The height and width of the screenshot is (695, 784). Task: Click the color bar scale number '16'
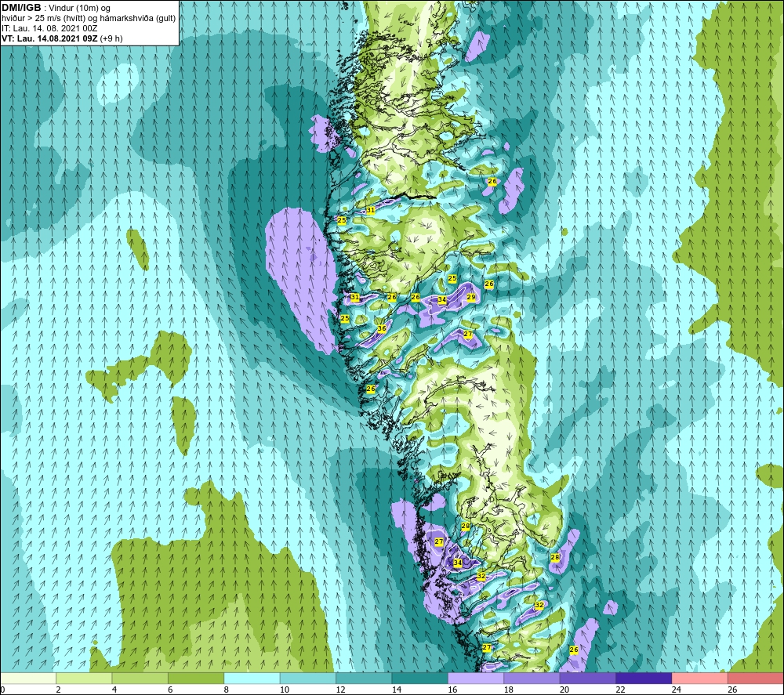click(452, 690)
